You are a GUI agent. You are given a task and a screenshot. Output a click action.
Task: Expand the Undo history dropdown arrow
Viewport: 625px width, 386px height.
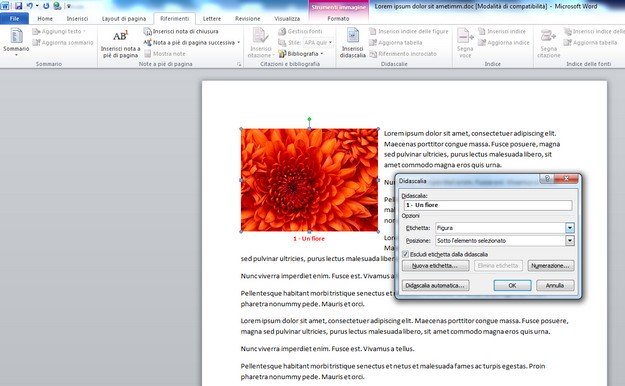37,6
